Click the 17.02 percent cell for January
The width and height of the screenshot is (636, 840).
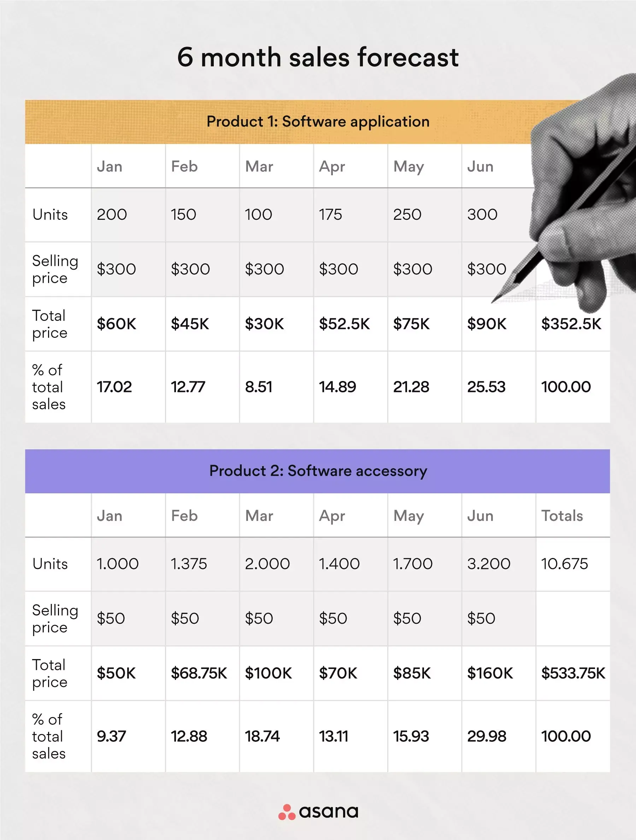click(x=114, y=387)
